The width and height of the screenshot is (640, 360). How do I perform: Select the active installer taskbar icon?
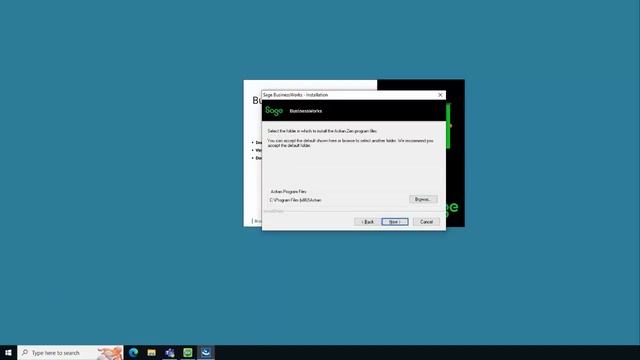pos(206,353)
